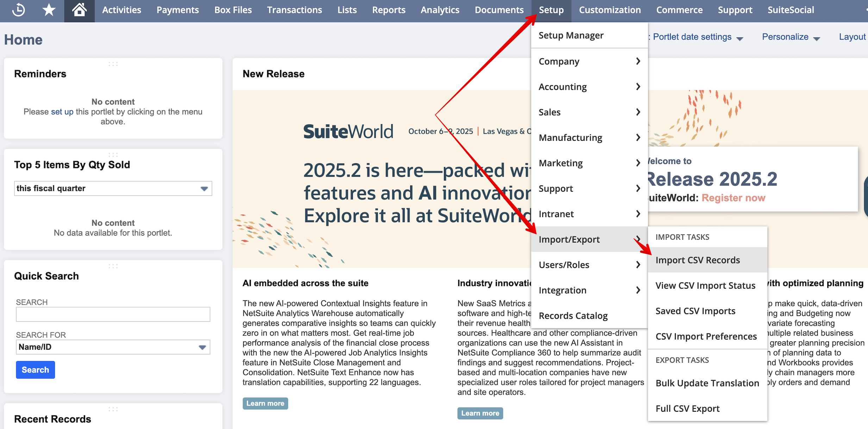
Task: Expand the Users/Roles submenu chevron
Action: click(x=638, y=265)
